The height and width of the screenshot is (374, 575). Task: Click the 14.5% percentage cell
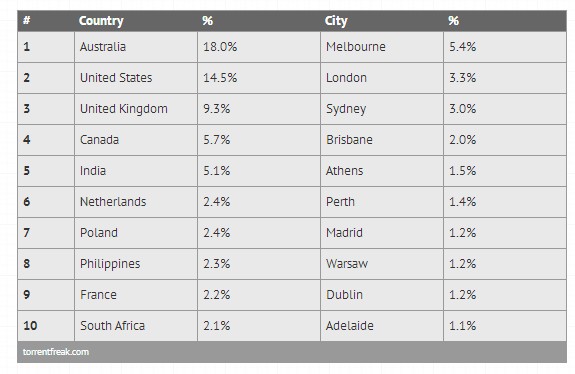click(259, 78)
